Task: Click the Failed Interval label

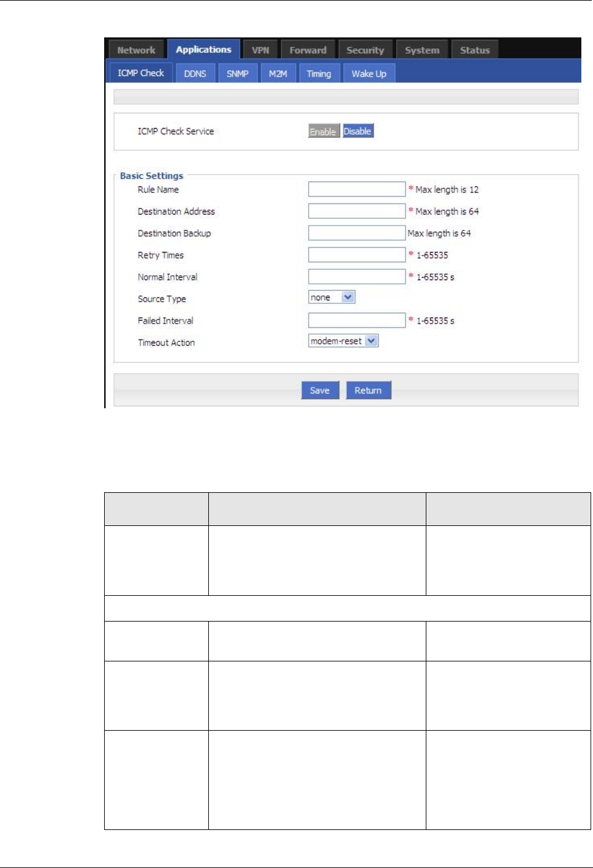Action: [165, 321]
